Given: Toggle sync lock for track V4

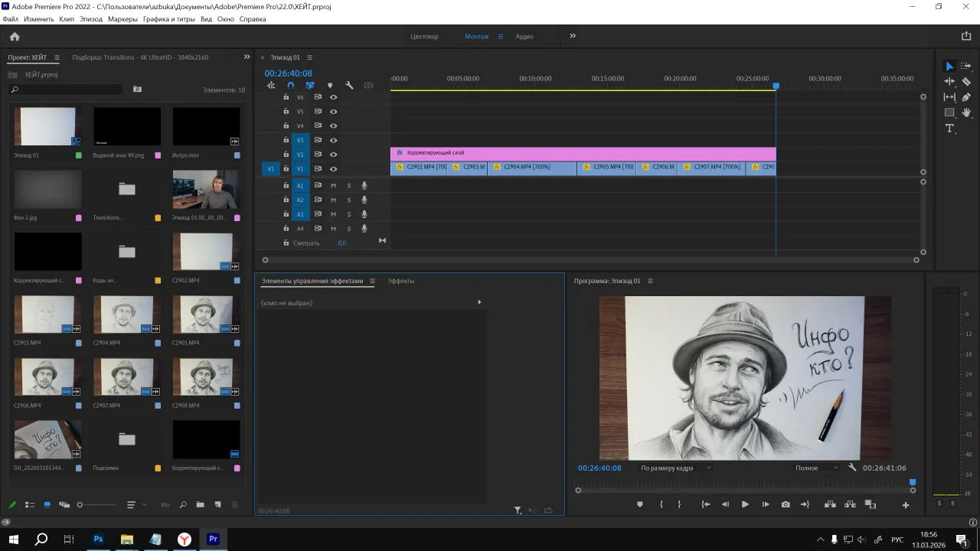Looking at the screenshot, I should (x=318, y=126).
